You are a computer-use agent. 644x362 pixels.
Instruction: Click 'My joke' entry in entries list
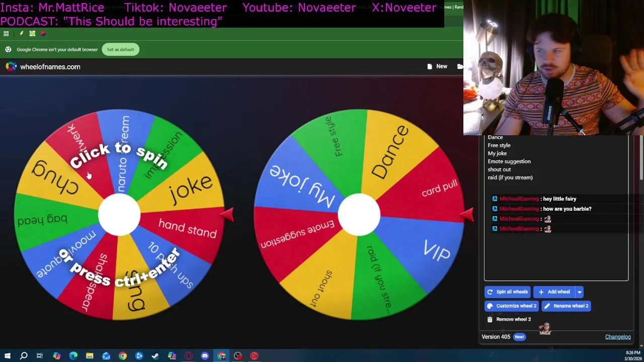pyautogui.click(x=497, y=153)
